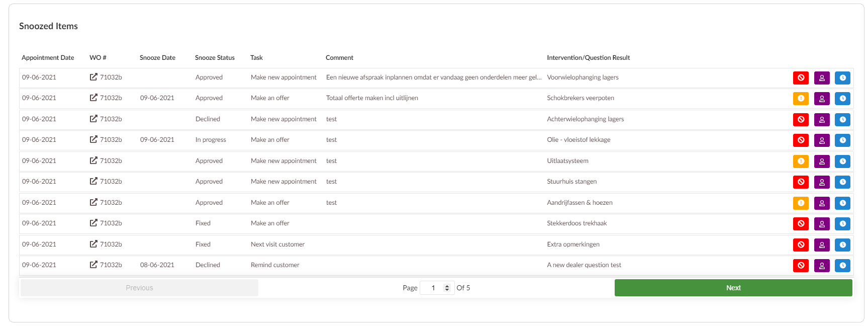Click purple user icon for Achterwielophanging lagers row
This screenshot has width=868, height=326.
pos(822,120)
